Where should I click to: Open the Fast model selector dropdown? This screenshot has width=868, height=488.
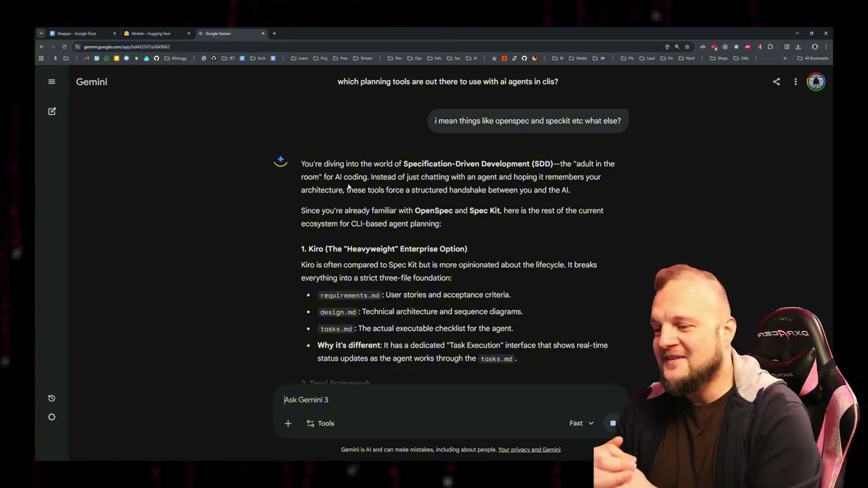582,423
